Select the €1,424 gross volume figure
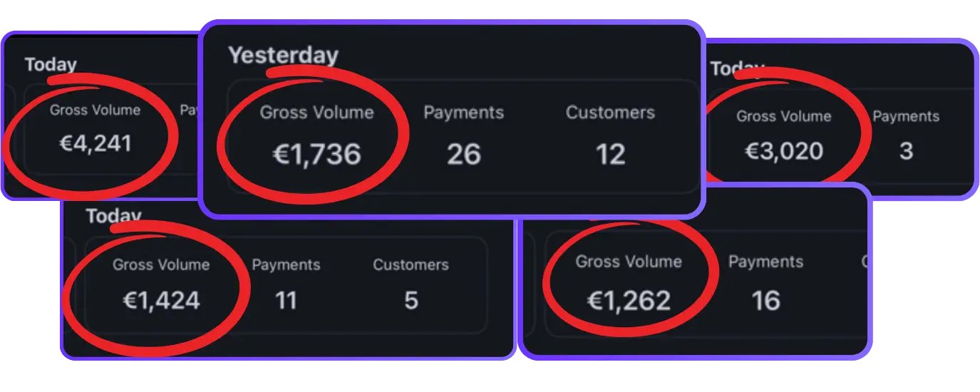The width and height of the screenshot is (980, 392). click(x=161, y=300)
